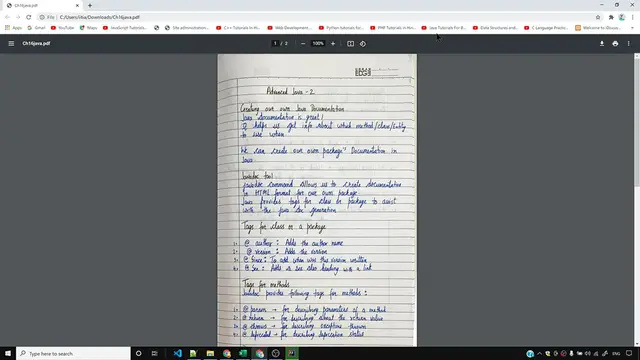Download the Ch16java.pdf file
Image resolution: width=640 pixels, height=360 pixels.
point(602,43)
